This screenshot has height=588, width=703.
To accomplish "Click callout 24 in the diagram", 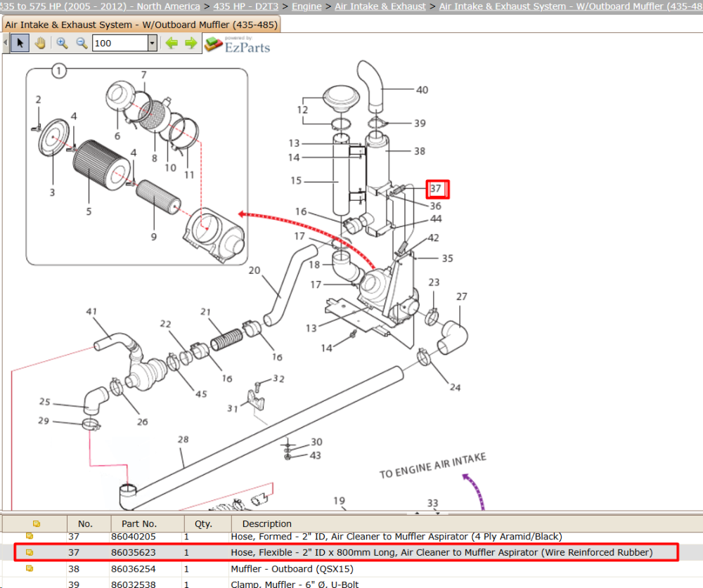I will pos(455,387).
